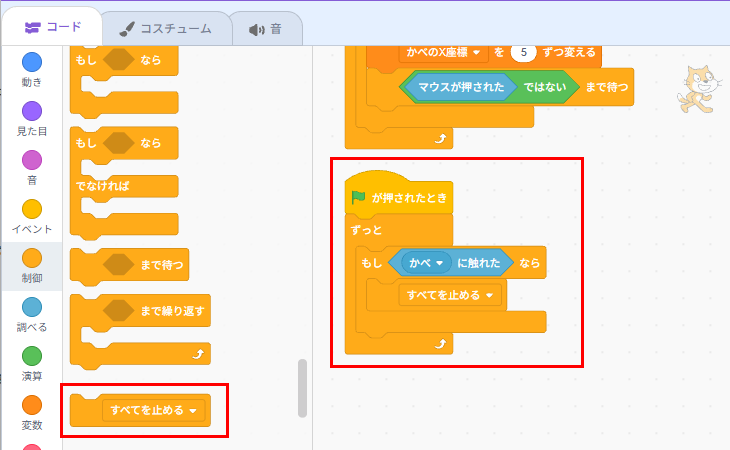Open the 演算 (Operators) block category
Viewport: 730px width, 450px height.
click(31, 356)
